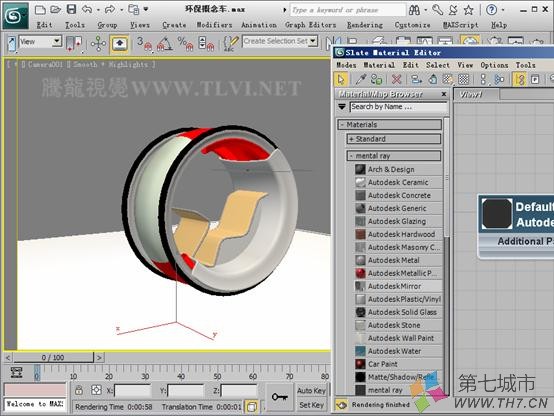Click Lay Out All vertical icon

[483, 80]
